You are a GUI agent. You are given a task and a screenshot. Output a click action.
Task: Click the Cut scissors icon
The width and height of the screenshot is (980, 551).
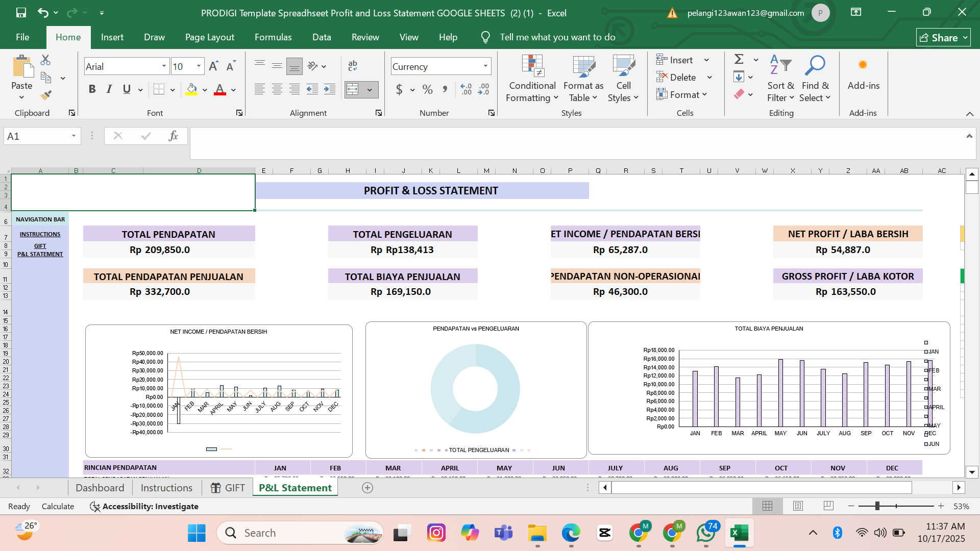(45, 60)
